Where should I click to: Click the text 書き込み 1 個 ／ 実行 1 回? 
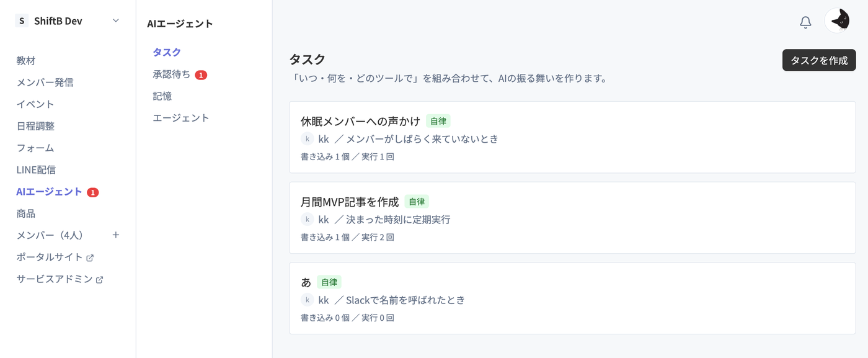347,156
